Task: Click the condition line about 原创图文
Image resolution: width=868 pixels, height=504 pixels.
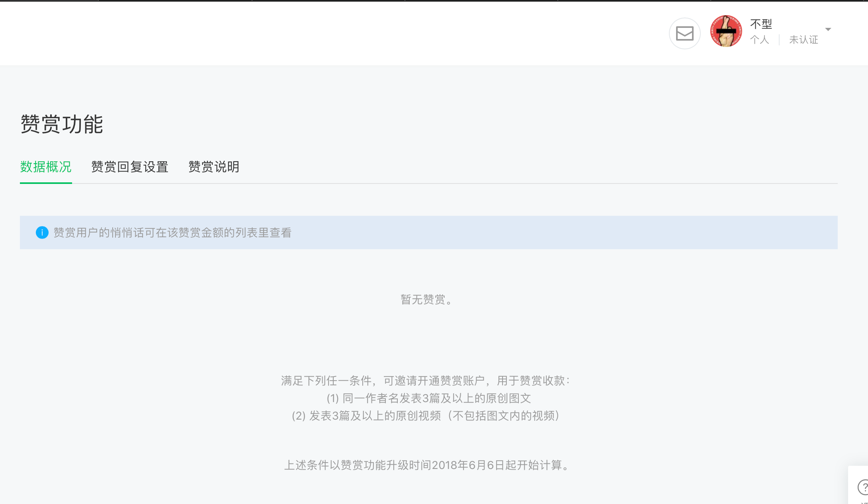Action: coord(429,398)
